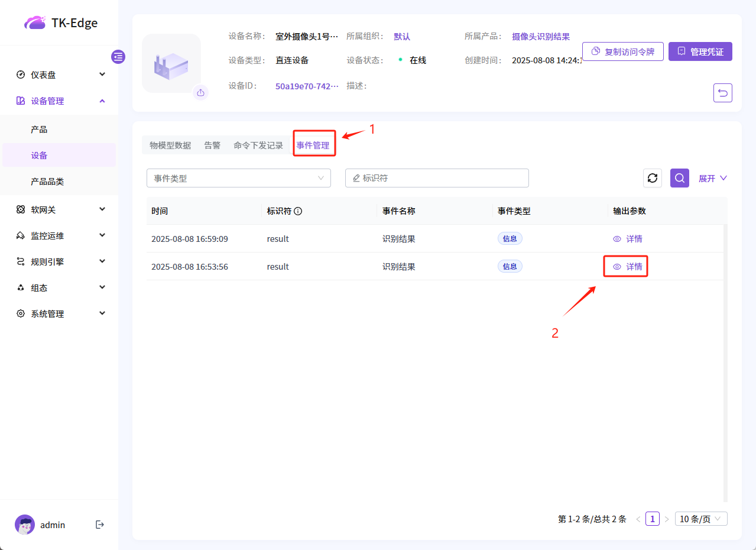This screenshot has width=756, height=550.
Task: Click the 管理凭证 button
Action: [700, 51]
